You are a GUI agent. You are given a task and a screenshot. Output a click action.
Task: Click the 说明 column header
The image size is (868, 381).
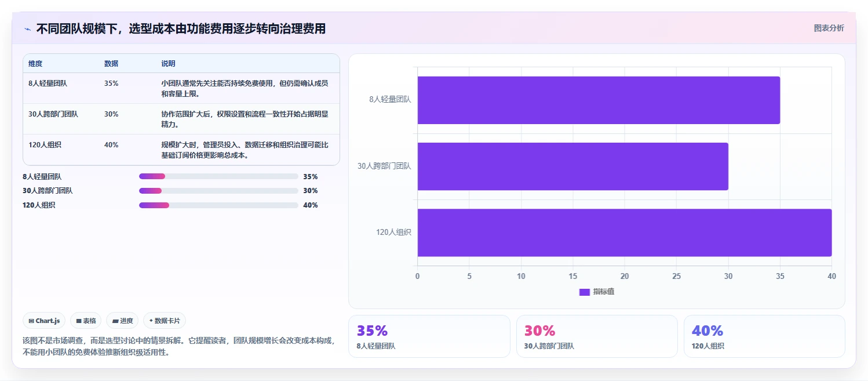point(168,64)
